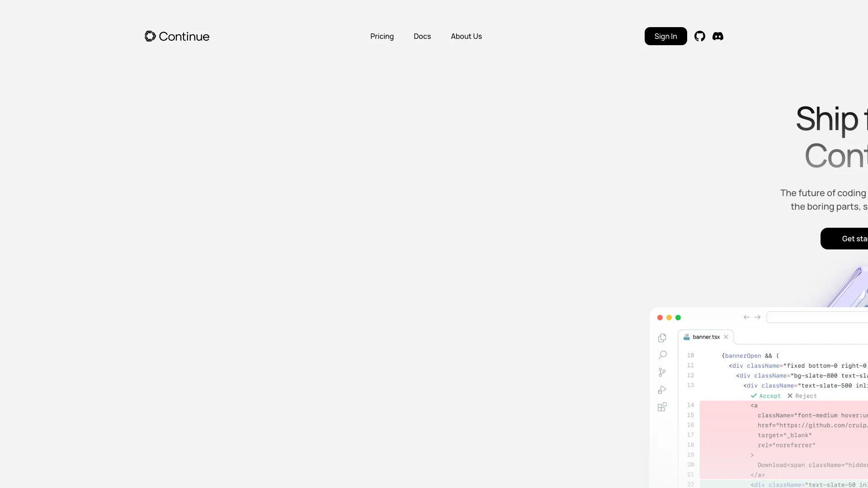Select the Explorer files icon in sidebar
The height and width of the screenshot is (488, 868).
pyautogui.click(x=662, y=338)
